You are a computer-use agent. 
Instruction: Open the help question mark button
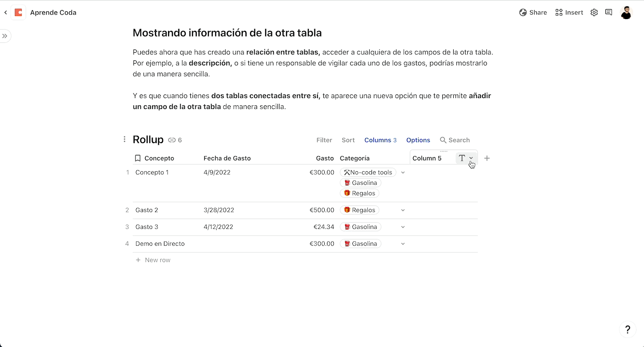coord(627,330)
